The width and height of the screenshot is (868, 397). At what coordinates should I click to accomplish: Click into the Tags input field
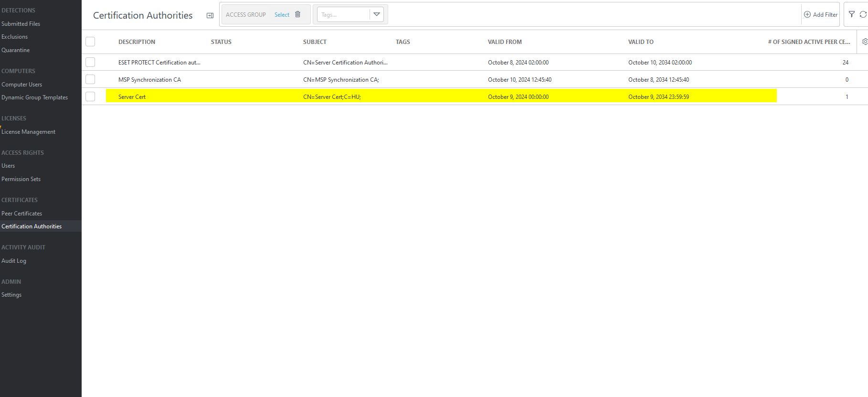point(343,15)
